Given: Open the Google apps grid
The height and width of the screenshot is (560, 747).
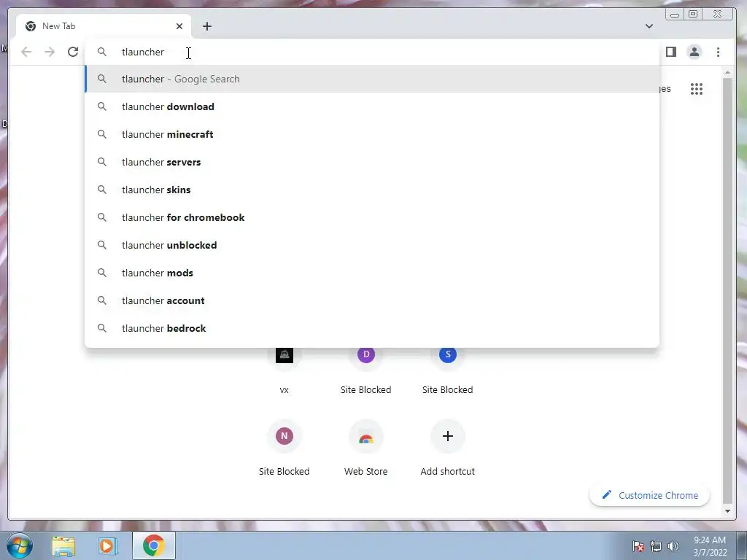Looking at the screenshot, I should tap(697, 89).
